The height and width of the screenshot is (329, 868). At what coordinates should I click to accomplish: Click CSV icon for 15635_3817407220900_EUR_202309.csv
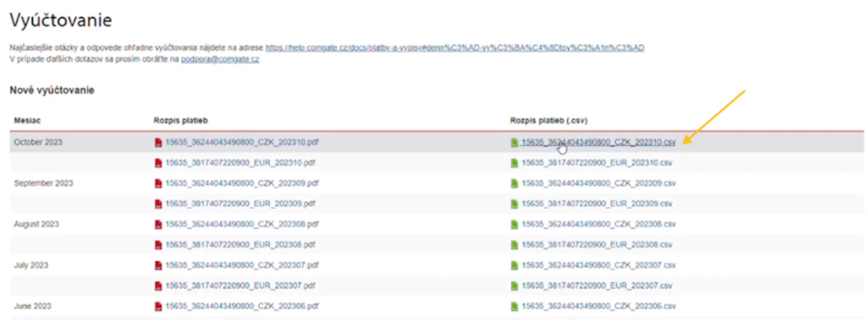[x=514, y=204]
